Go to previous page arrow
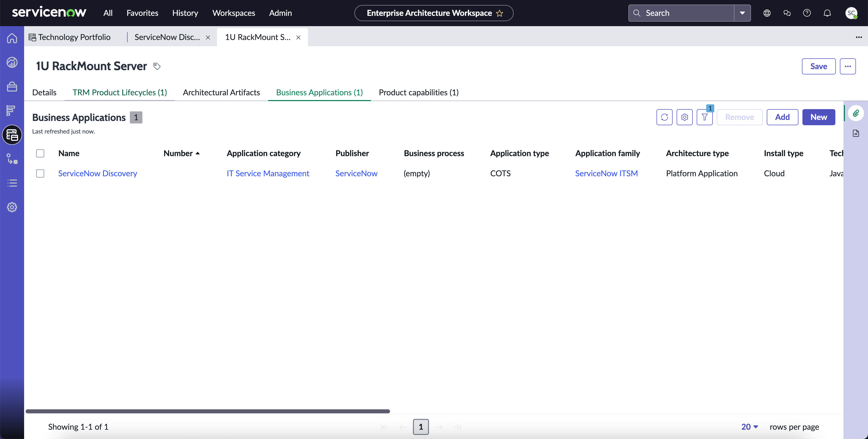Viewport: 868px width, 439px height. tap(403, 427)
